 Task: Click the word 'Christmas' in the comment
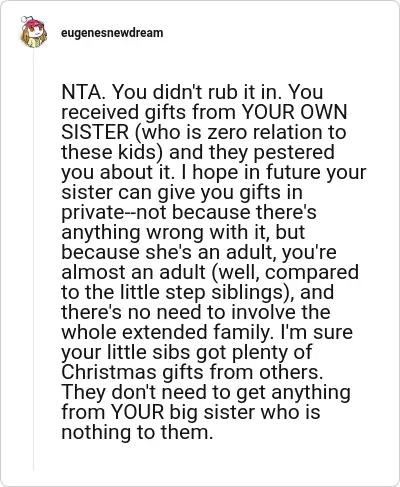109,372
